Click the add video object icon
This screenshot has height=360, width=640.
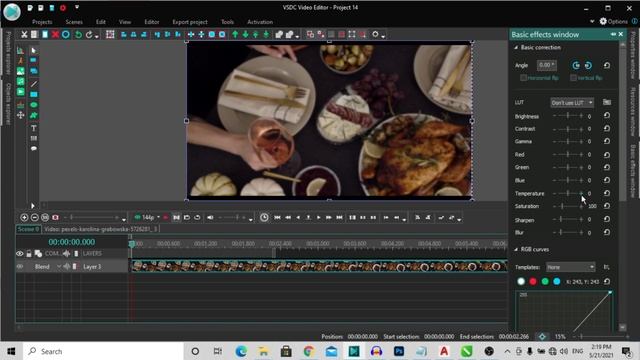point(20,92)
